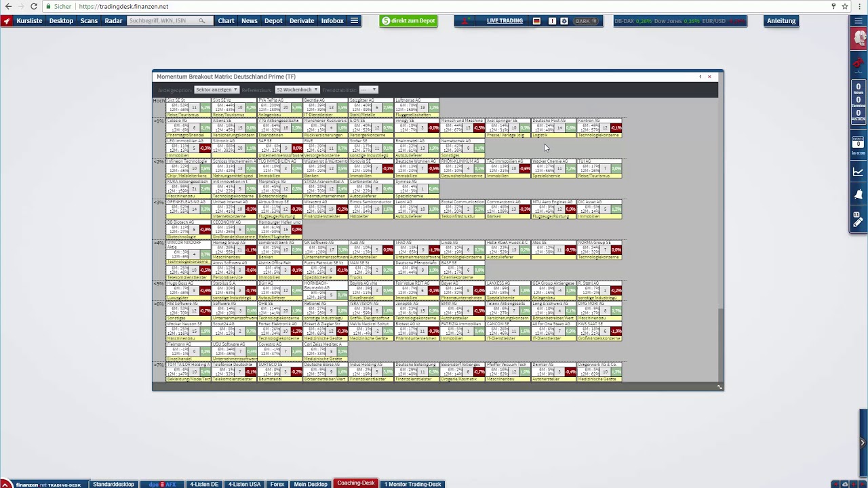Click the tools icon below the bell
Image resolution: width=868 pixels, height=488 pixels.
click(859, 219)
